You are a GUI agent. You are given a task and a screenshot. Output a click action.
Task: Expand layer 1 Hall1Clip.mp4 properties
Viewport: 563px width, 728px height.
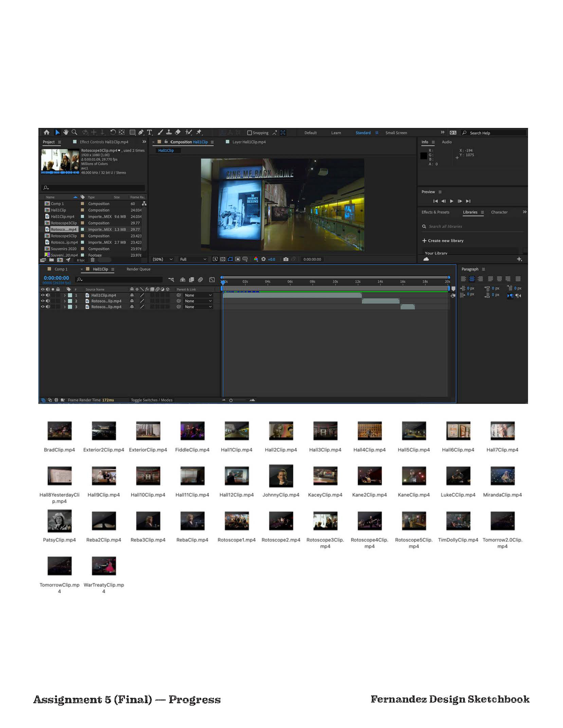point(65,295)
